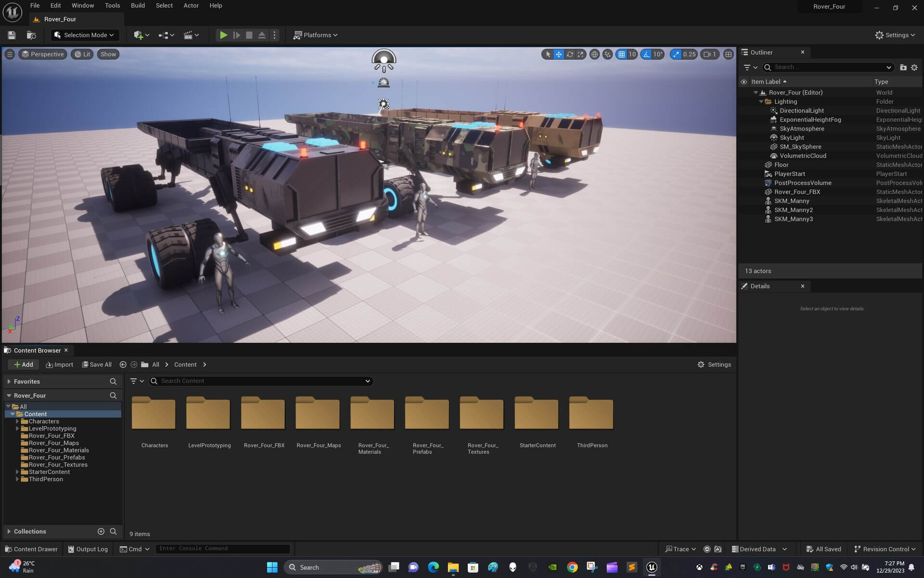924x578 pixels.
Task: Switch to the Output Log tab
Action: point(88,549)
